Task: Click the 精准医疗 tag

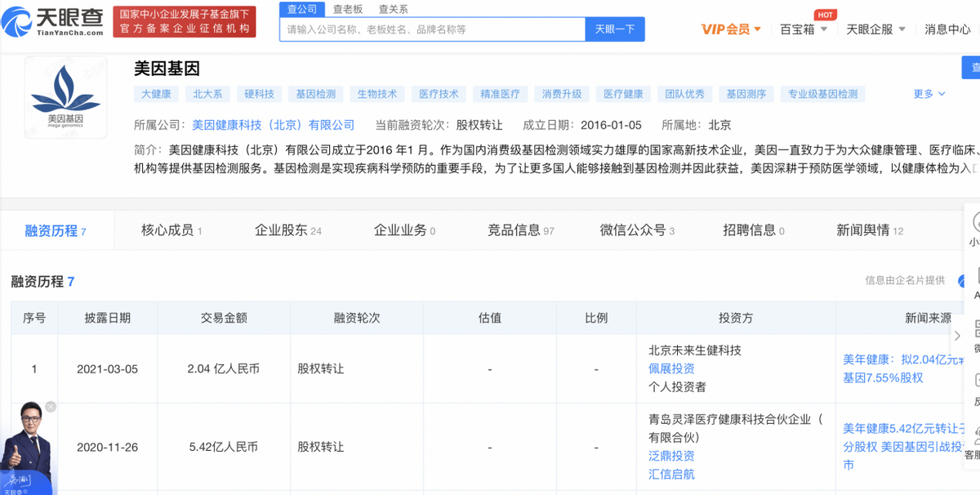Action: tap(501, 94)
